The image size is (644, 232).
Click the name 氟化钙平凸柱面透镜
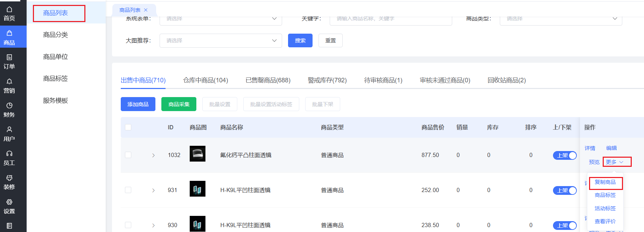pos(246,155)
